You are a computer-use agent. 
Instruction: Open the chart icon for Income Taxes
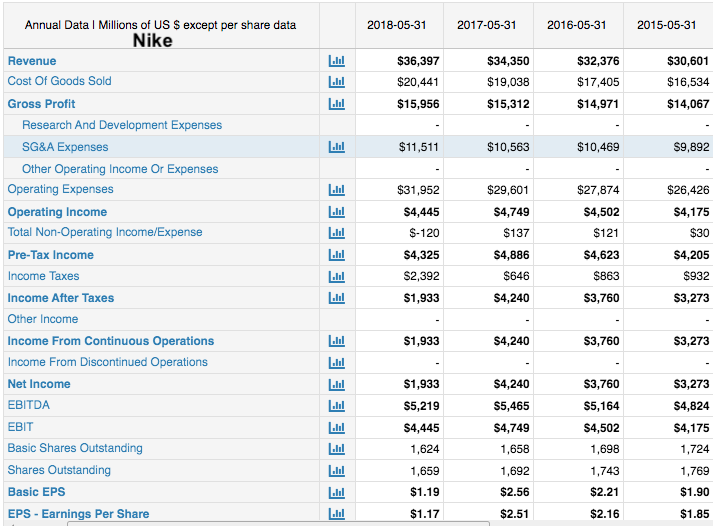(x=336, y=276)
